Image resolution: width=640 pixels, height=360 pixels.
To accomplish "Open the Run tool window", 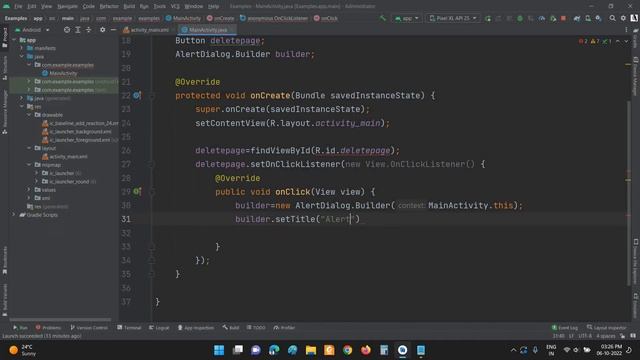I will point(20,327).
